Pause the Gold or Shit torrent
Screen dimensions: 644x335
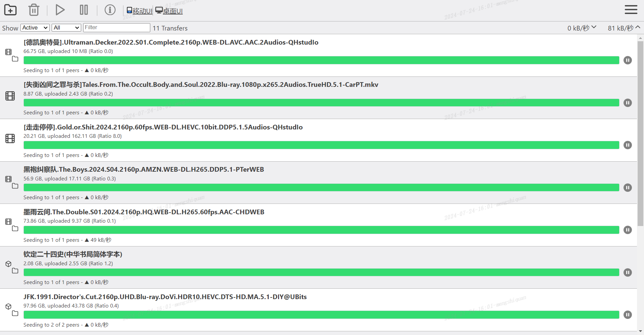(x=628, y=145)
